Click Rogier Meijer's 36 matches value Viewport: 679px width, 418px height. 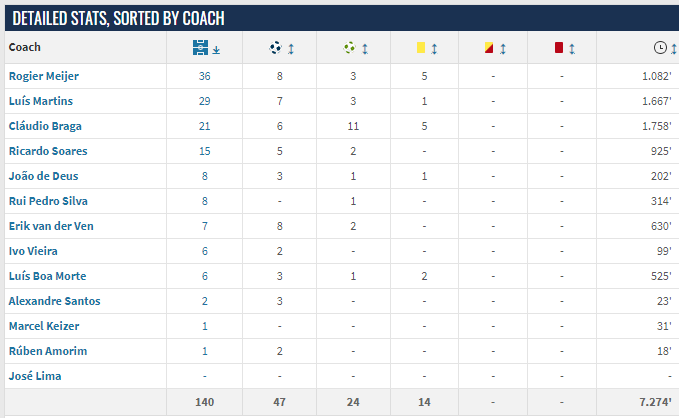tap(204, 76)
